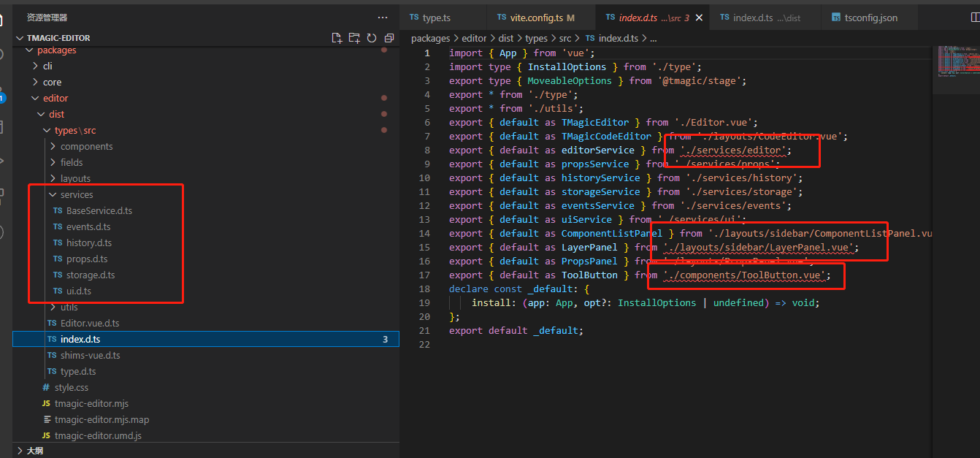The image size is (980, 458).
Task: Select the highlighted index.d.ts tree row
Action: point(206,339)
